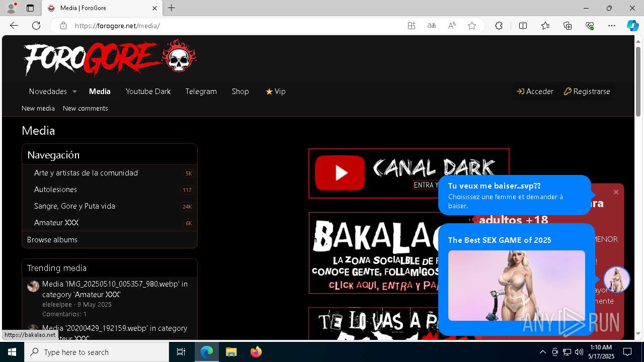Launch Firefox from the taskbar
This screenshot has height=362, width=644.
click(x=256, y=352)
